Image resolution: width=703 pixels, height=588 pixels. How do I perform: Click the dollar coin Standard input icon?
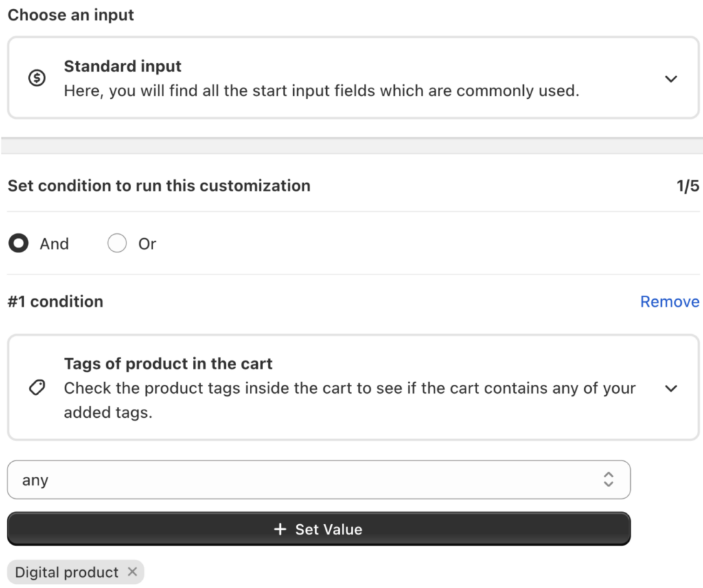(x=37, y=78)
